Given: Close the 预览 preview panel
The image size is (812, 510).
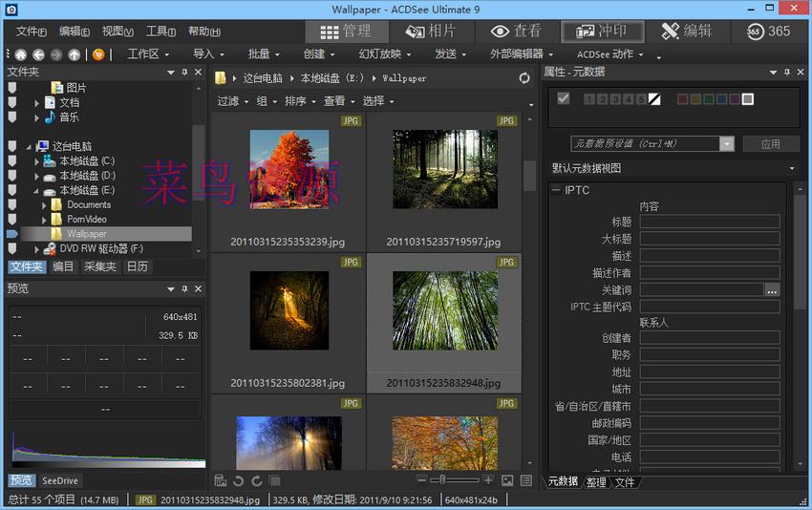Looking at the screenshot, I should [198, 289].
